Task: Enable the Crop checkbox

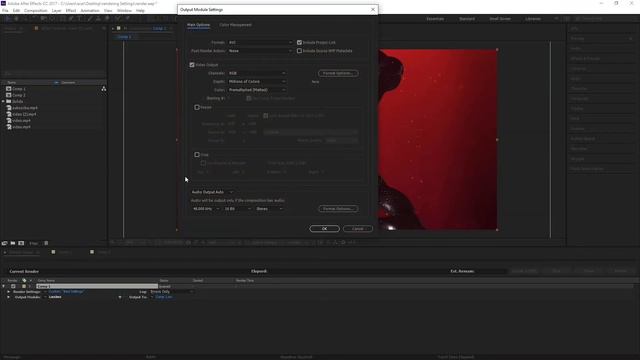Action: [197, 155]
